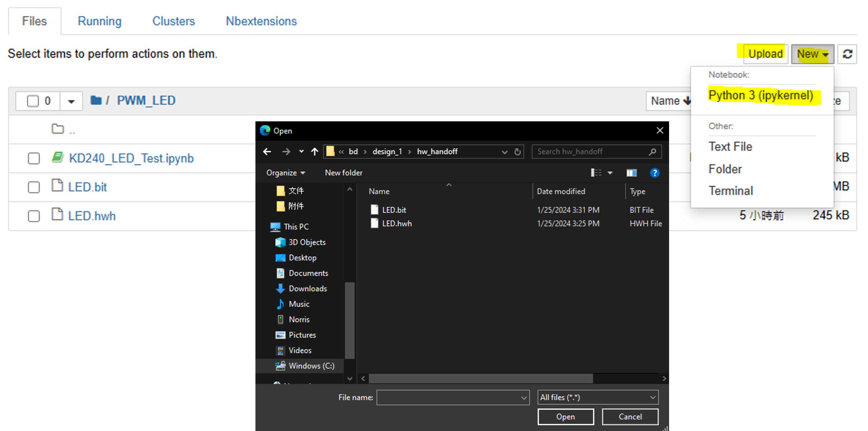Click the Jupyter refresh file list icon

[x=847, y=54]
